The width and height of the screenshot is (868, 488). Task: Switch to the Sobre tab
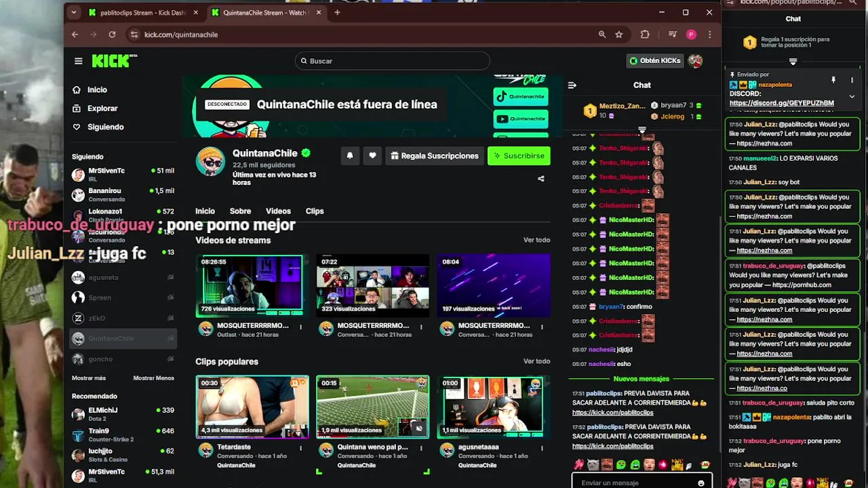[240, 211]
